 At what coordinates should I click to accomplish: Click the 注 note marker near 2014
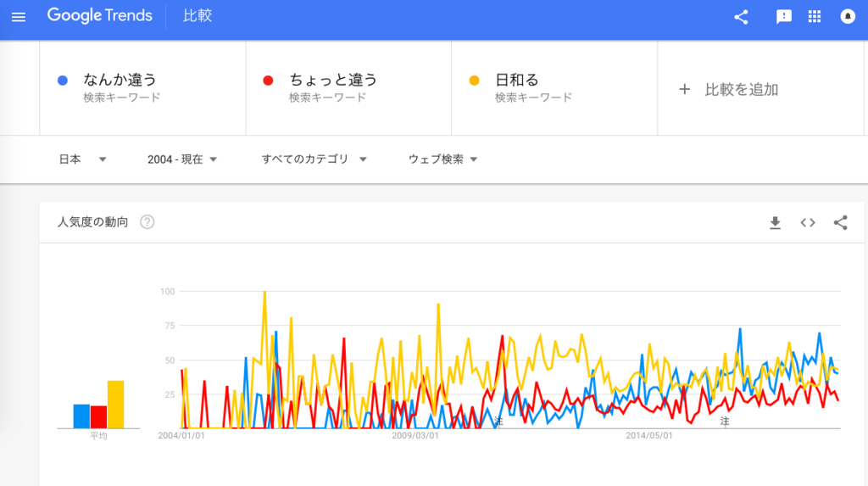click(x=725, y=421)
